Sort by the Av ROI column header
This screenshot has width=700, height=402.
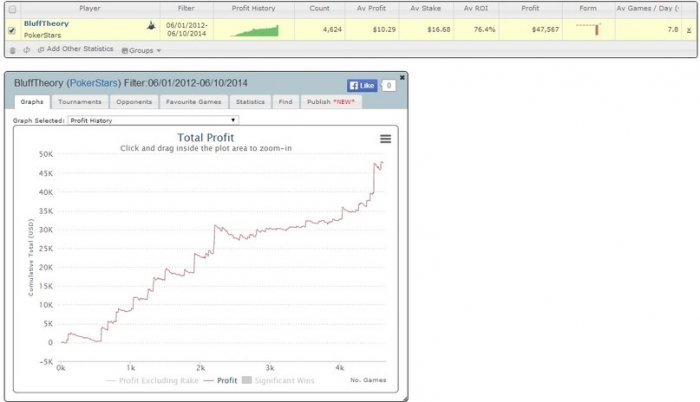point(476,8)
